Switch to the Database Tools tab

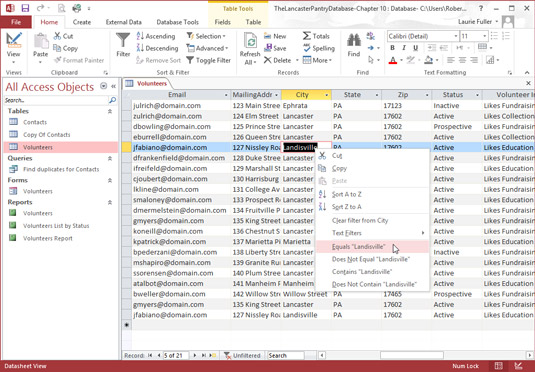(177, 22)
